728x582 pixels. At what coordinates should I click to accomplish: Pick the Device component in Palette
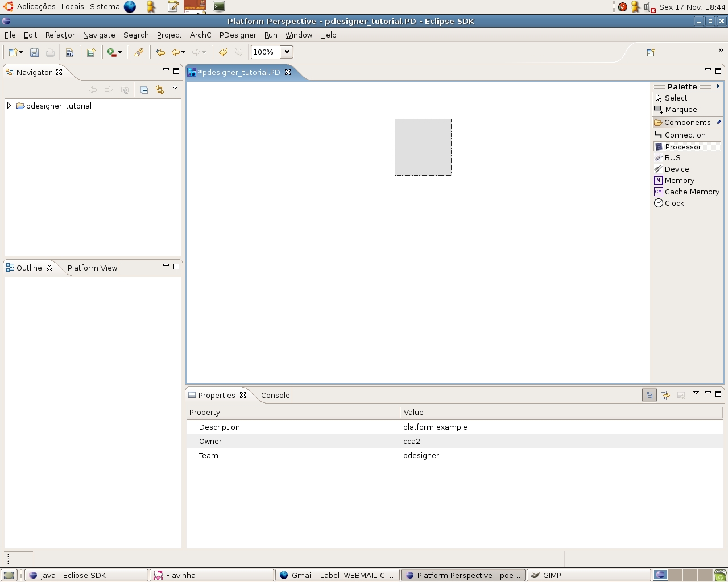(672, 169)
